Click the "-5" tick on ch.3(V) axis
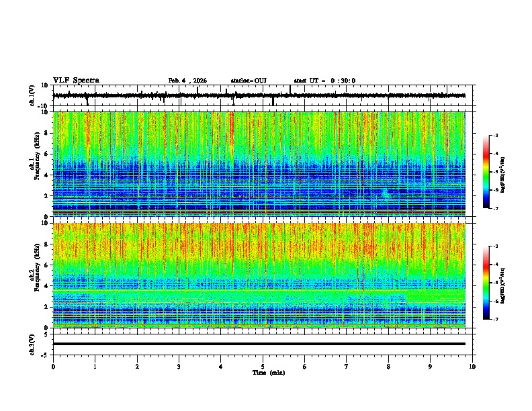This screenshot has width=532, height=411. (44, 355)
